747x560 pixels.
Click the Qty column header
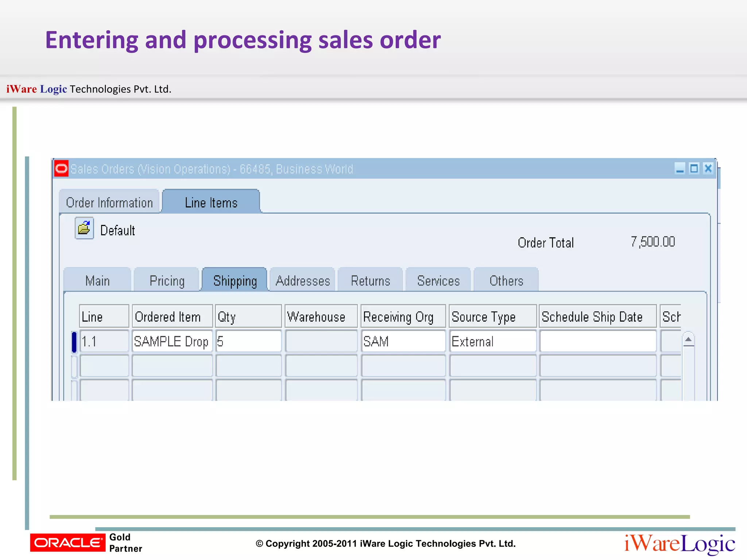[x=248, y=316]
